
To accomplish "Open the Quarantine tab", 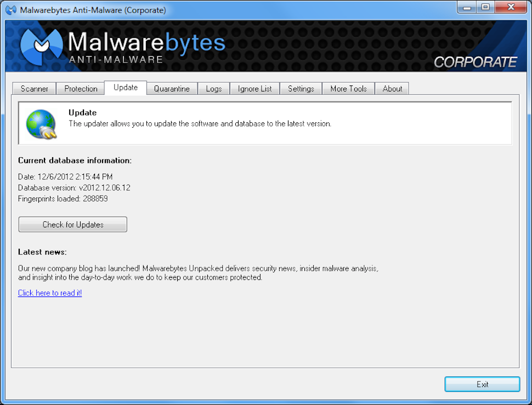I will point(172,88).
